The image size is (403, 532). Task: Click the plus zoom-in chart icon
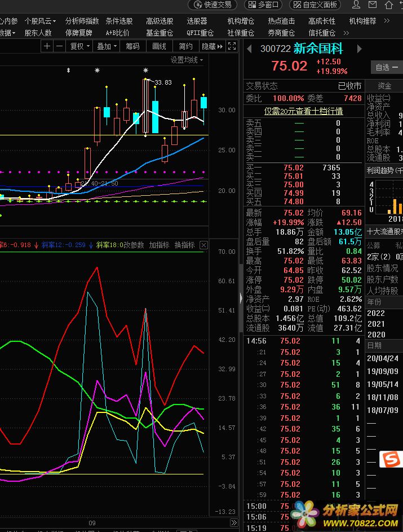[x=47, y=46]
